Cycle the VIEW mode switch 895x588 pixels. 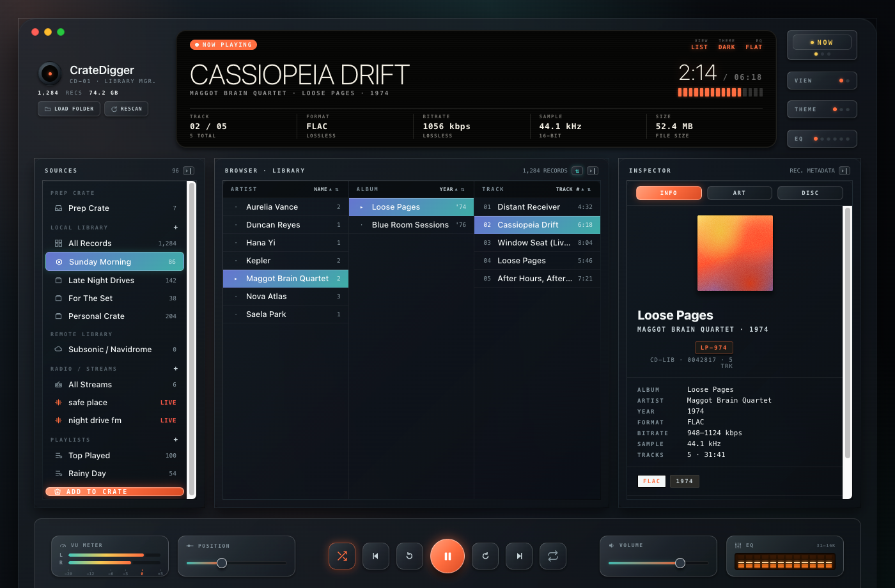click(x=822, y=81)
